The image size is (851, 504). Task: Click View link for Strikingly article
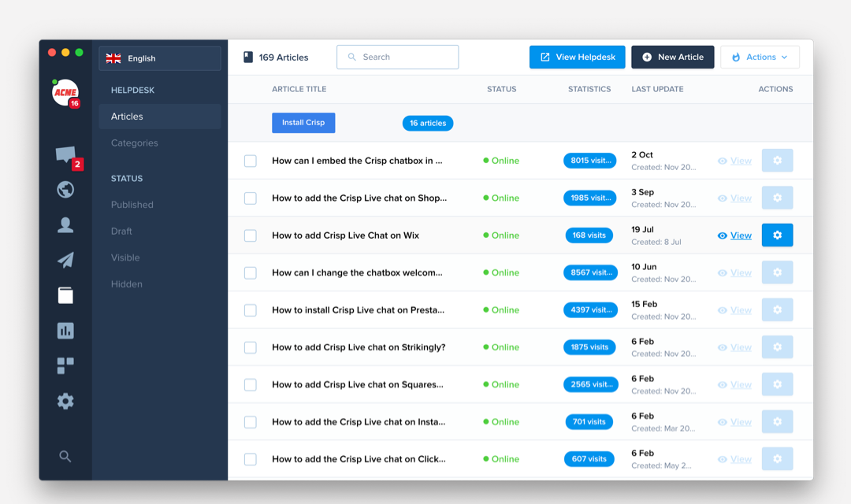(x=741, y=347)
